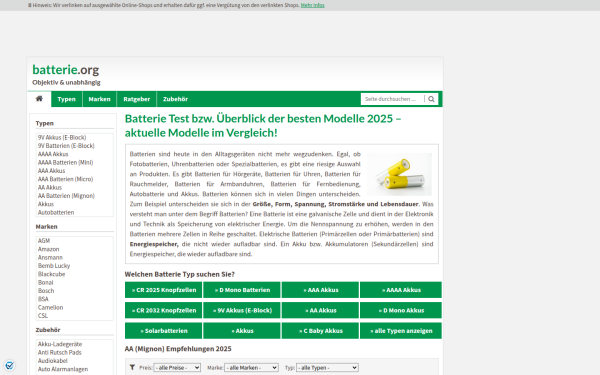The image size is (600, 375).
Task: Click the AAA Akkus green button
Action: 320,290
